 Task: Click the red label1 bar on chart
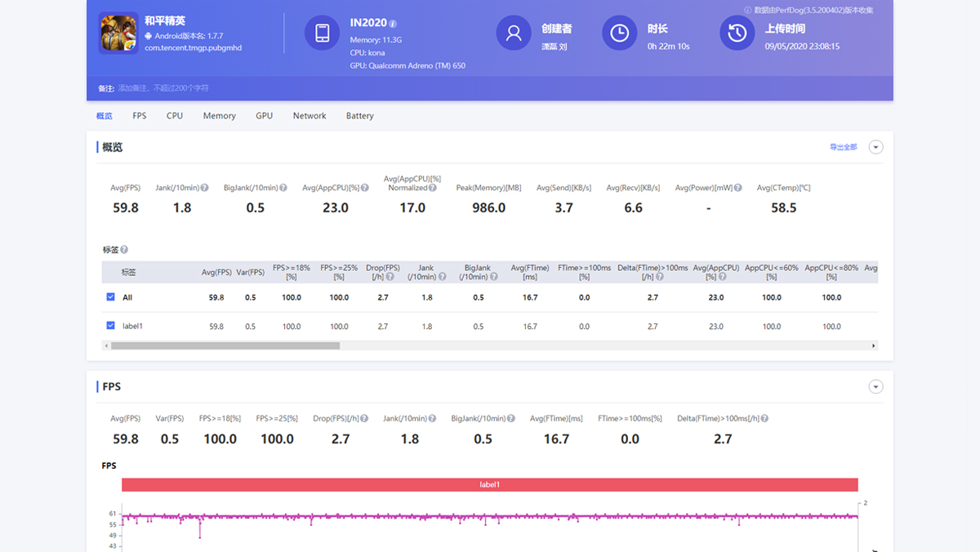[489, 484]
